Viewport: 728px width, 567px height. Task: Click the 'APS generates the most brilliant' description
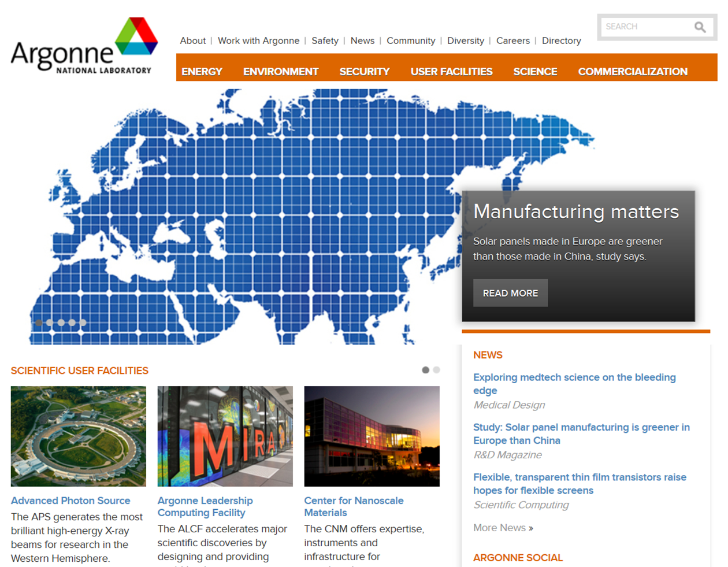coord(77,538)
